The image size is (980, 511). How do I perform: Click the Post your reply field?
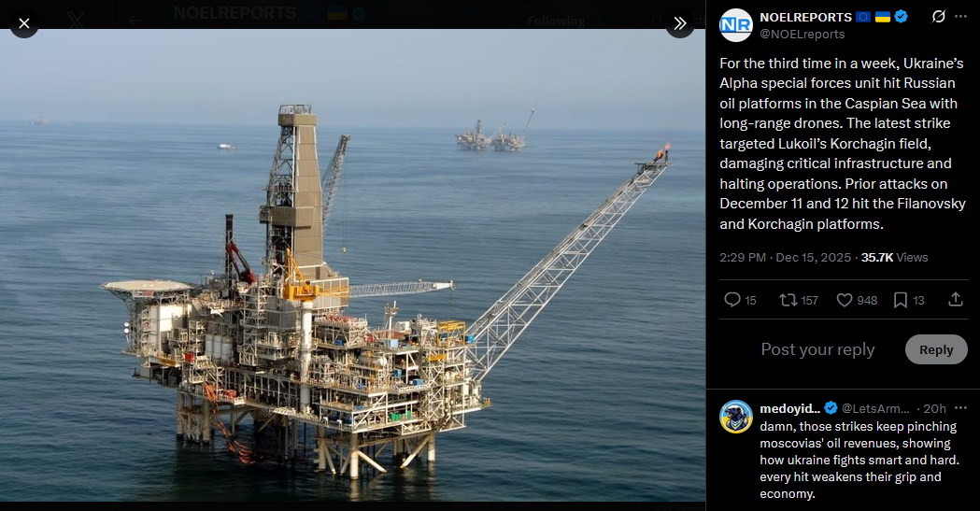[x=817, y=349]
